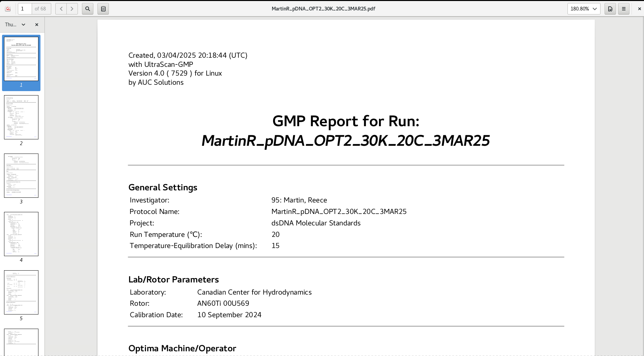Close the MartinR_pDNA PDF document
This screenshot has height=356, width=644.
coord(639,9)
